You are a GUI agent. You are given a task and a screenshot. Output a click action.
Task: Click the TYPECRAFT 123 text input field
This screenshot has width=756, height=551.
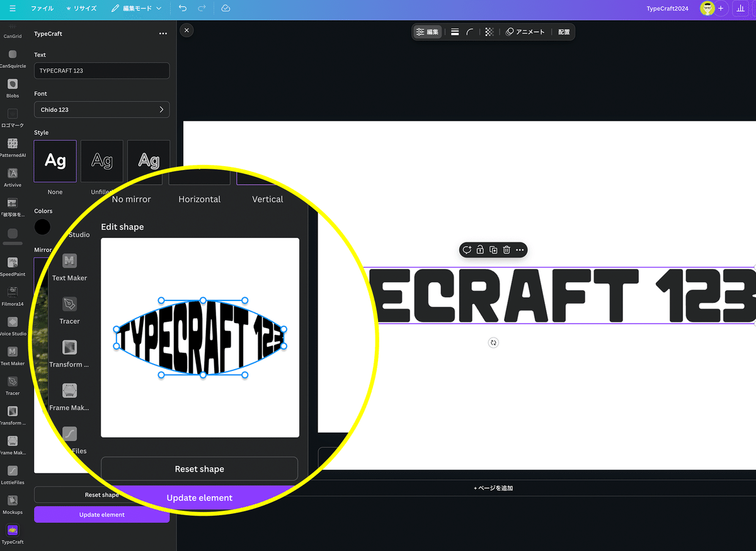pyautogui.click(x=101, y=71)
